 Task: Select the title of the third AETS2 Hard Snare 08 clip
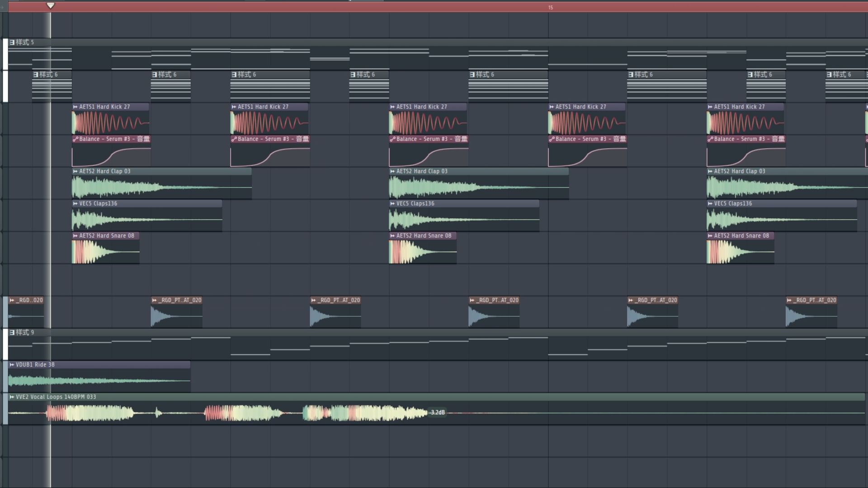[x=741, y=236]
